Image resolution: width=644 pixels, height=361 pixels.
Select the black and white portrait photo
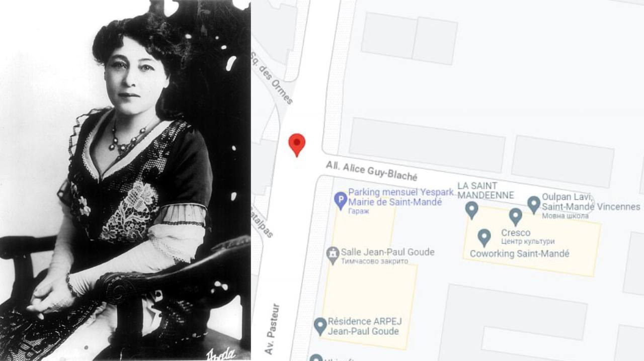[125, 180]
